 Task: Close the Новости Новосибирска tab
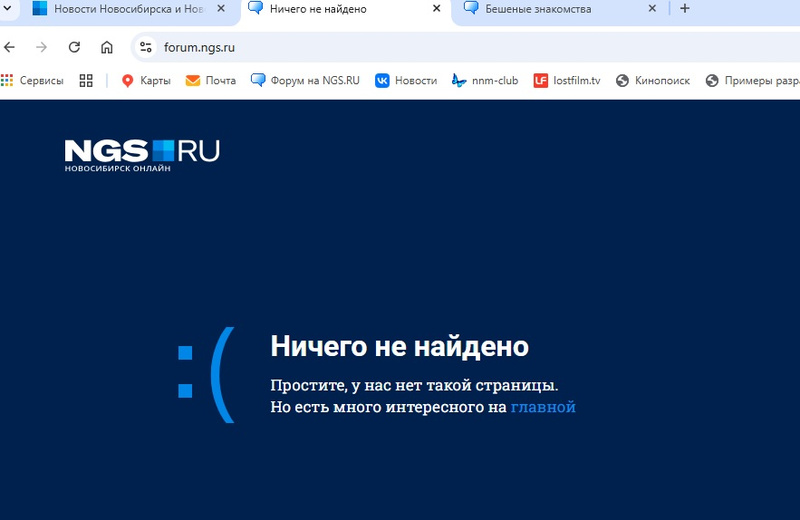pyautogui.click(x=221, y=8)
